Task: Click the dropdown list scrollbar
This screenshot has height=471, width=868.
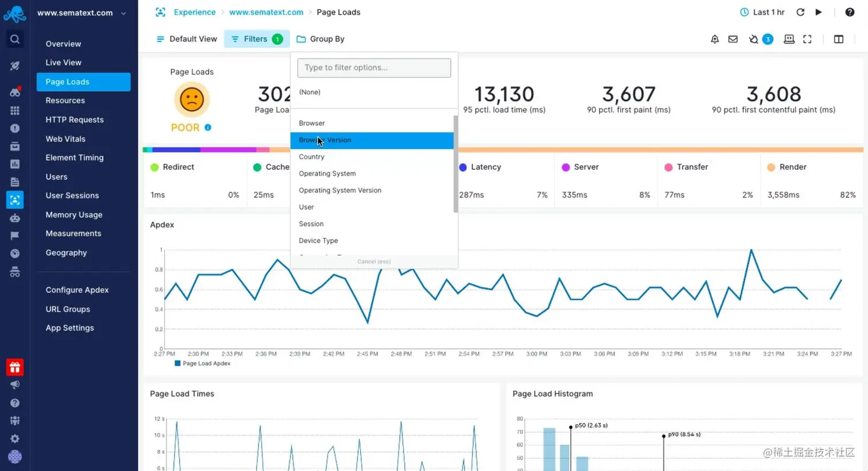Action: coord(456,164)
